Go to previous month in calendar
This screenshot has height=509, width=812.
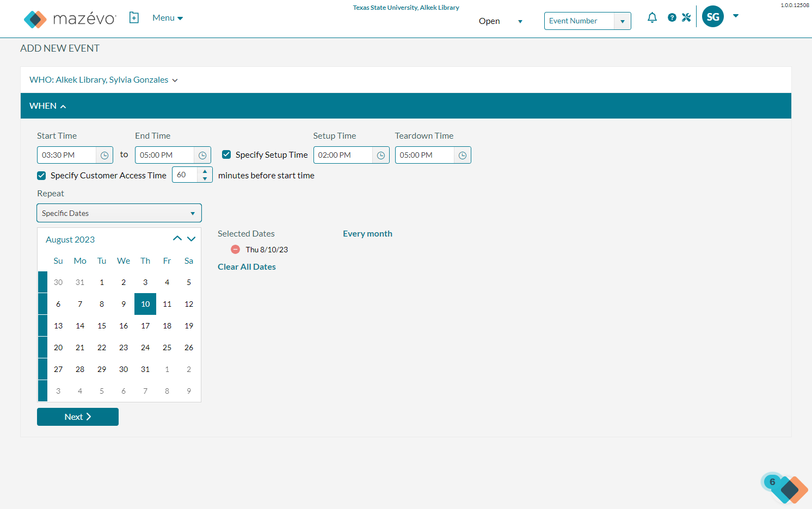tap(177, 239)
